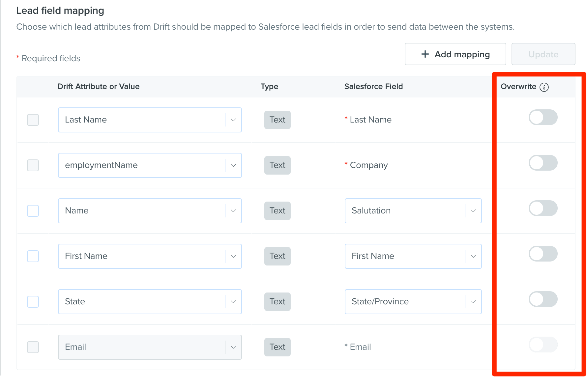
Task: Select the checkbox for employmentName row
Action: (33, 165)
